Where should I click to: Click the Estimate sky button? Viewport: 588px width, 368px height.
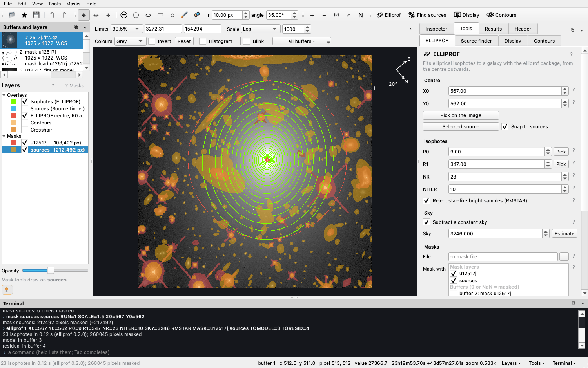click(x=564, y=233)
